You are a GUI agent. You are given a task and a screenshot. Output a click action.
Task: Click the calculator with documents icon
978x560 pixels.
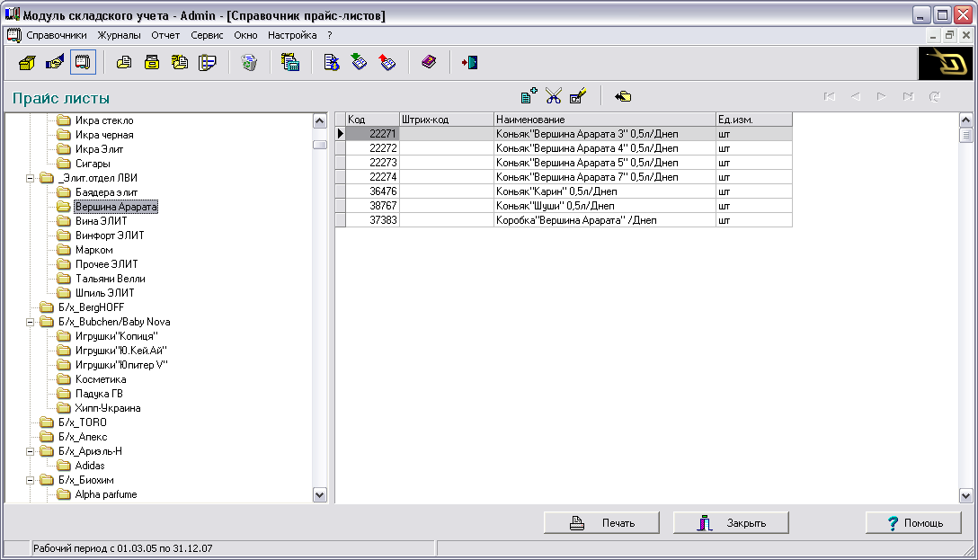tap(290, 62)
